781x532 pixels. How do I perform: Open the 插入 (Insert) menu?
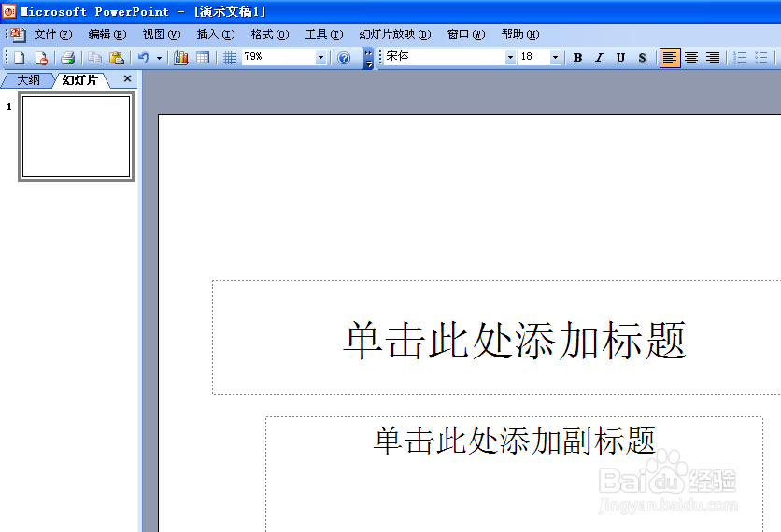[x=216, y=35]
